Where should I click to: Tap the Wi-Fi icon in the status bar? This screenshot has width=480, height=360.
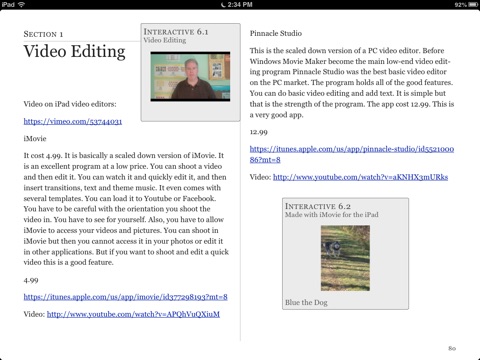click(21, 4)
